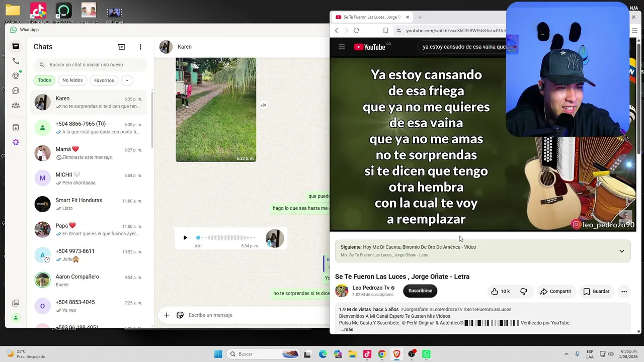The width and height of the screenshot is (644, 362).
Task: Open the Aaron Compañero chat
Action: [x=89, y=281]
